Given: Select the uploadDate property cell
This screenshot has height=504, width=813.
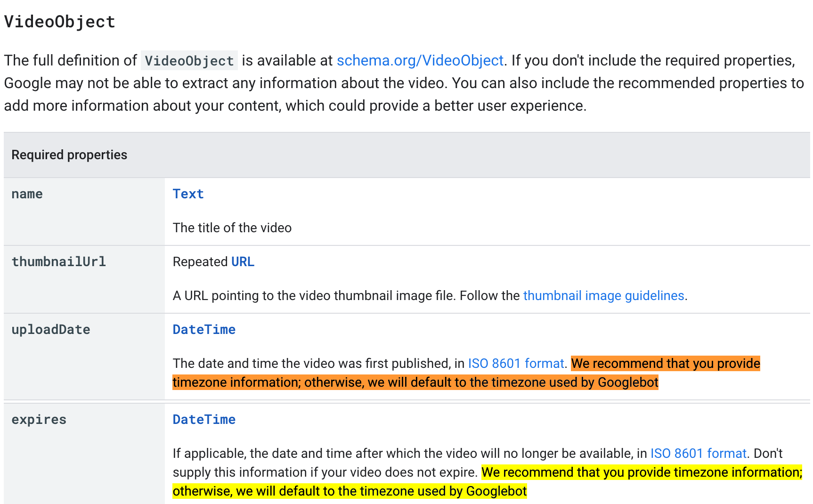Looking at the screenshot, I should pos(51,330).
